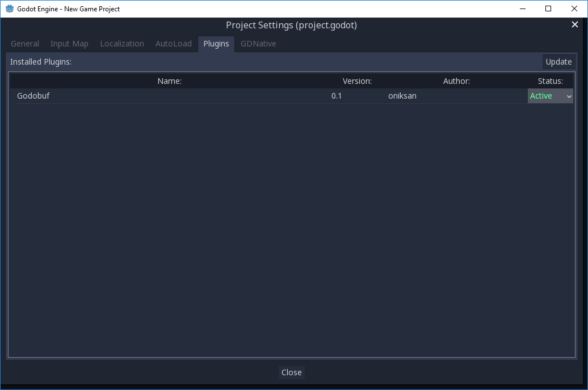
Task: Go to the AutoLoad tab
Action: coord(173,44)
